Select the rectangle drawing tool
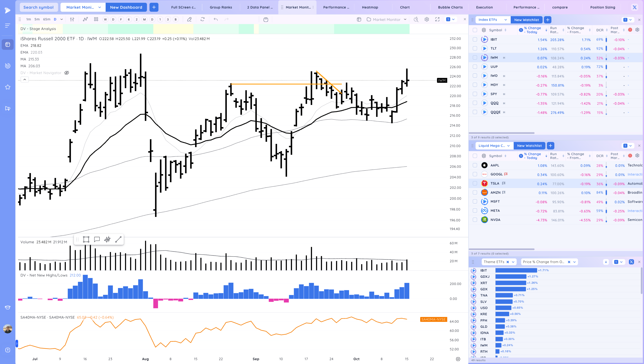The image size is (644, 364). click(86, 239)
